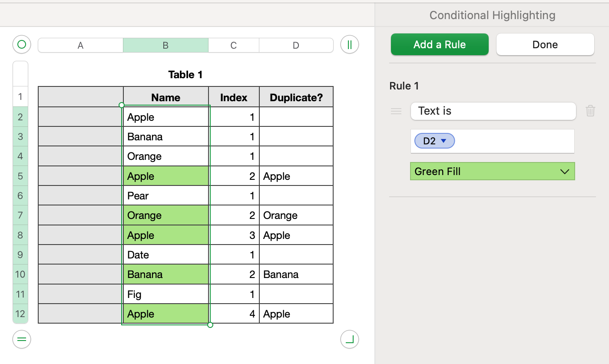Image resolution: width=609 pixels, height=364 pixels.
Task: Delete Rule 1 with trash icon
Action: 590,111
